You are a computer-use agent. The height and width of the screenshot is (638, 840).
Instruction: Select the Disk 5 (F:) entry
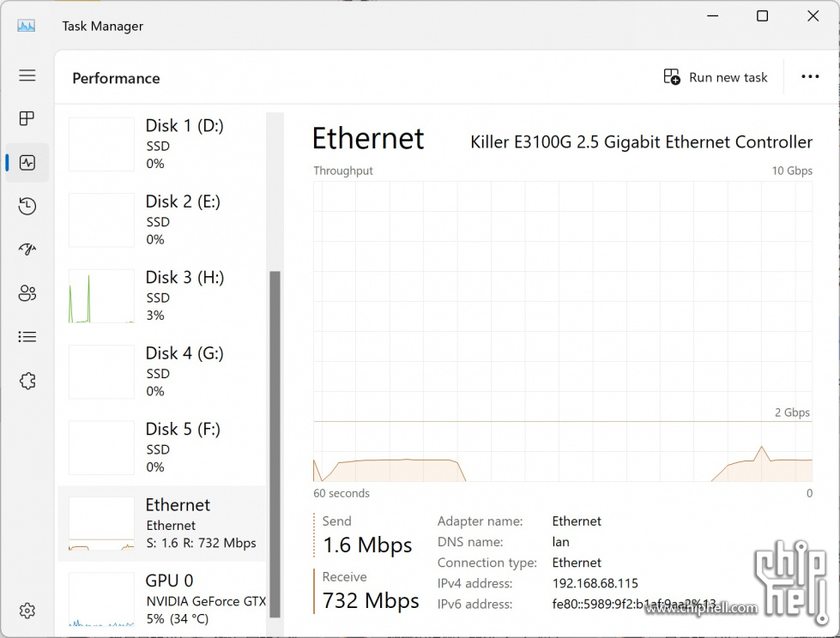click(163, 447)
